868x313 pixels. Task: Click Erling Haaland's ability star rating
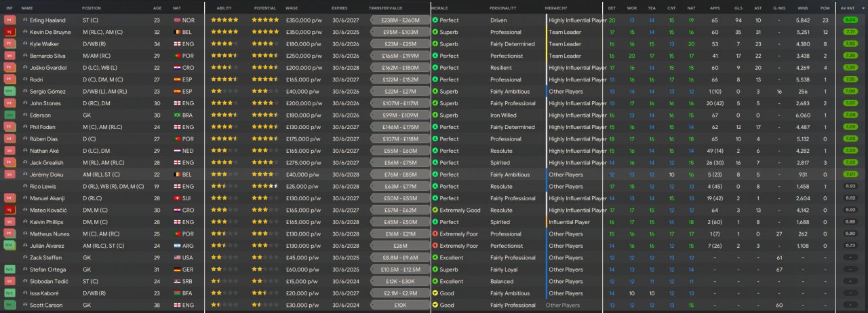(x=224, y=20)
